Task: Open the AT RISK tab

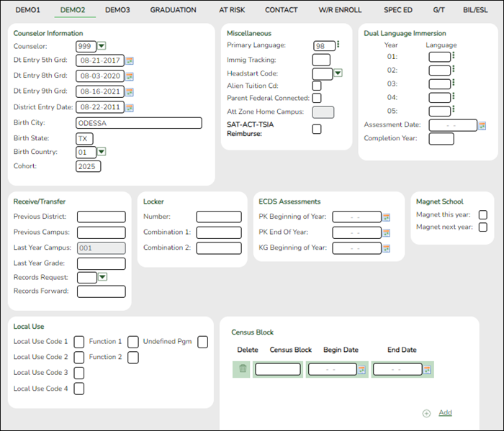Action: pyautogui.click(x=232, y=10)
